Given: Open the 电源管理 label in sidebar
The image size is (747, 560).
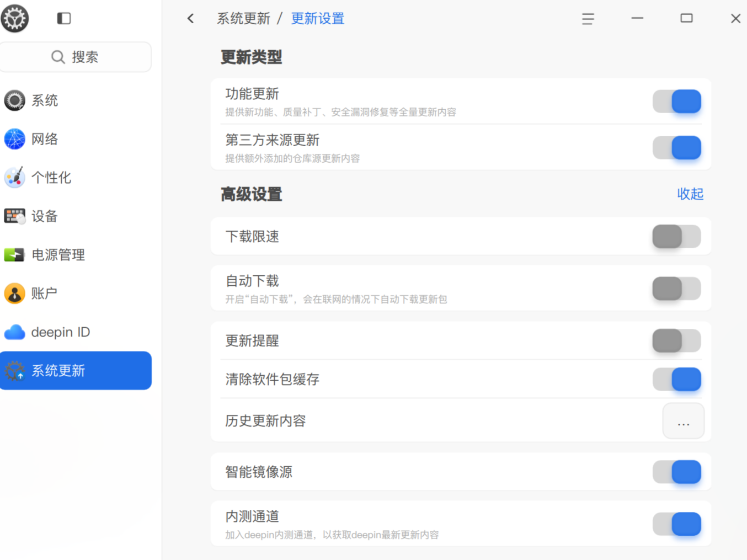Looking at the screenshot, I should click(x=58, y=255).
